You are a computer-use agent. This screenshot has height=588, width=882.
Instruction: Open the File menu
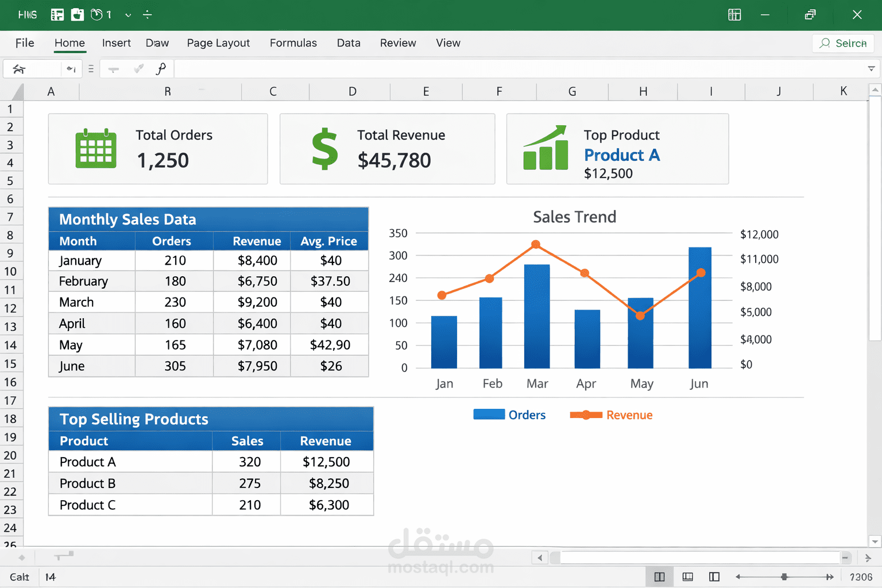25,43
